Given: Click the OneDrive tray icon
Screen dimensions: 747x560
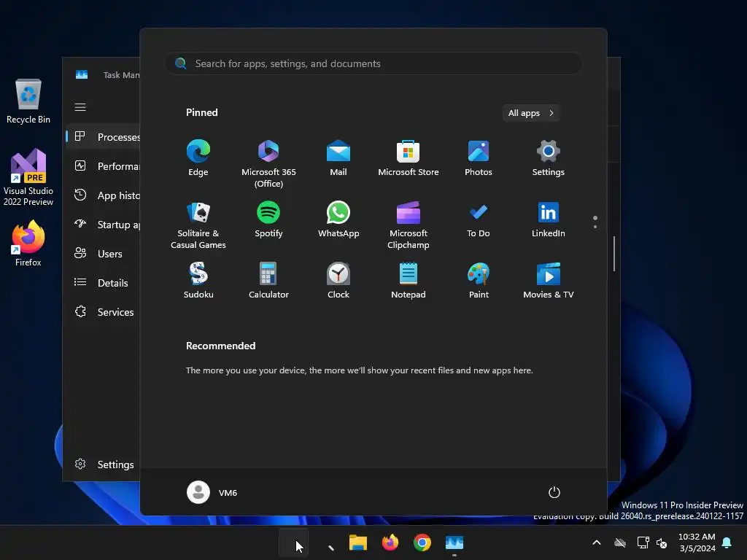Looking at the screenshot, I should (620, 542).
